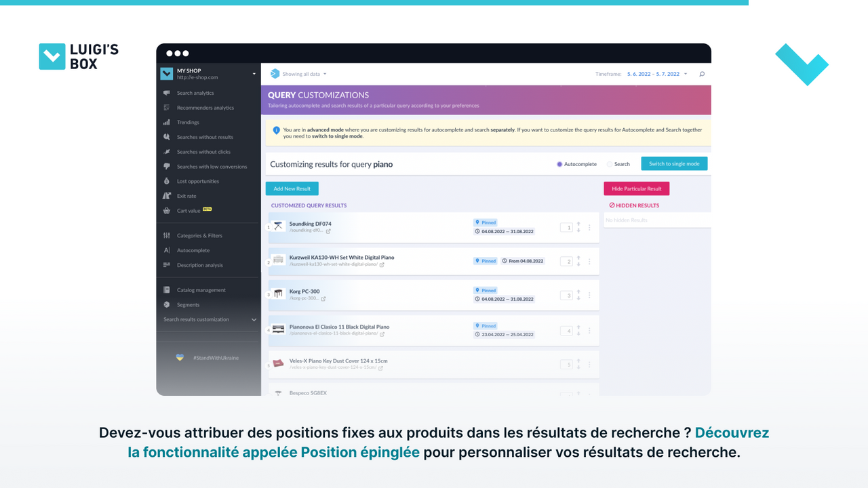Screen dimensions: 868x488
Task: Open the Showing all data dropdown
Action: pyautogui.click(x=304, y=74)
